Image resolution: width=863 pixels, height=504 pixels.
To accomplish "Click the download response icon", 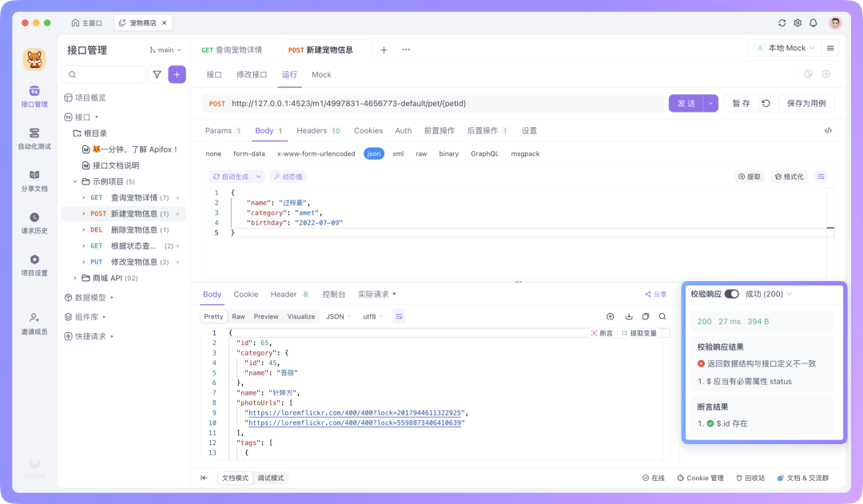I will (x=629, y=316).
